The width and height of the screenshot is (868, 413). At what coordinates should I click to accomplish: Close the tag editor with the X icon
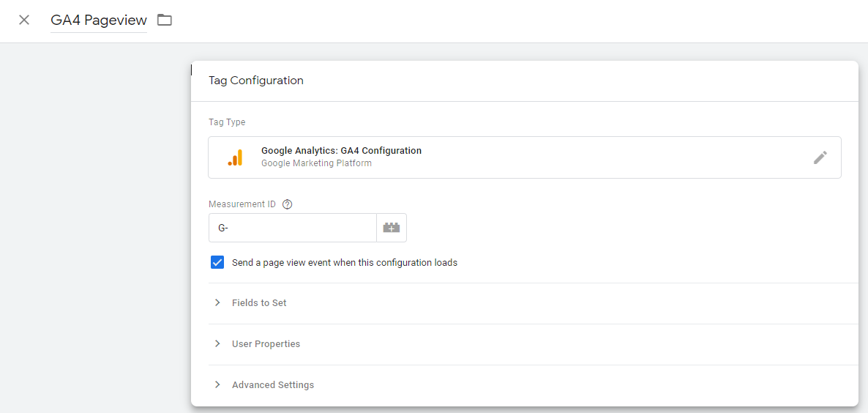(24, 20)
